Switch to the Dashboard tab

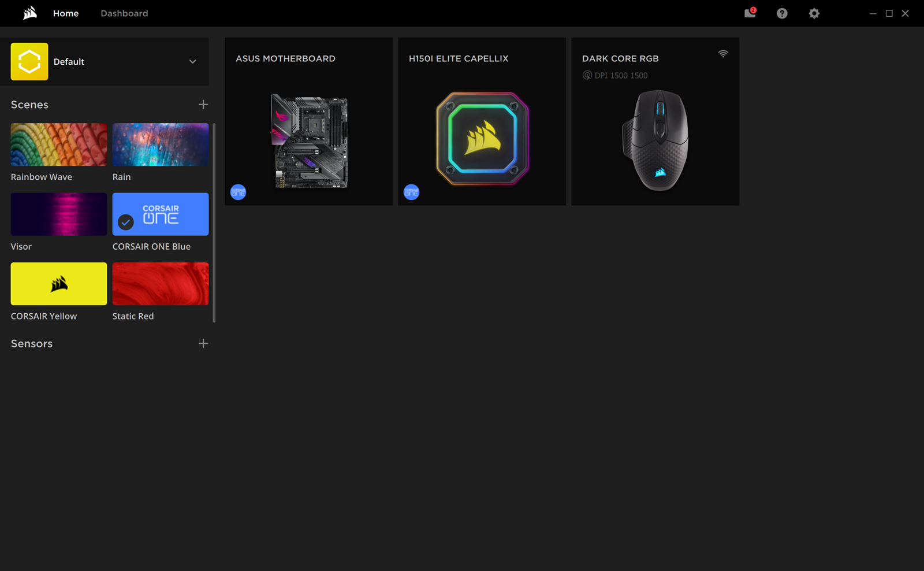124,13
